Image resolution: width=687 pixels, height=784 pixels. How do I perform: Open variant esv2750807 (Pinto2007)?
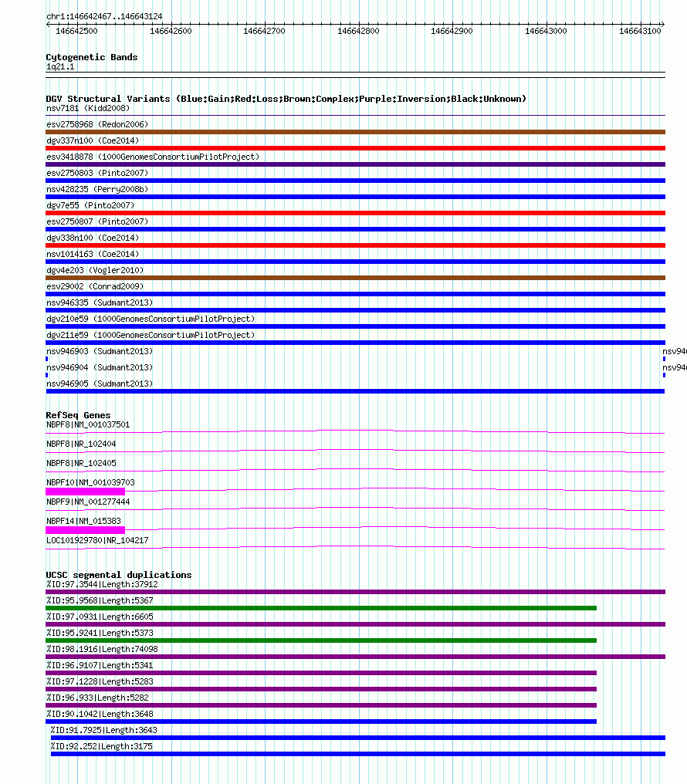point(97,221)
